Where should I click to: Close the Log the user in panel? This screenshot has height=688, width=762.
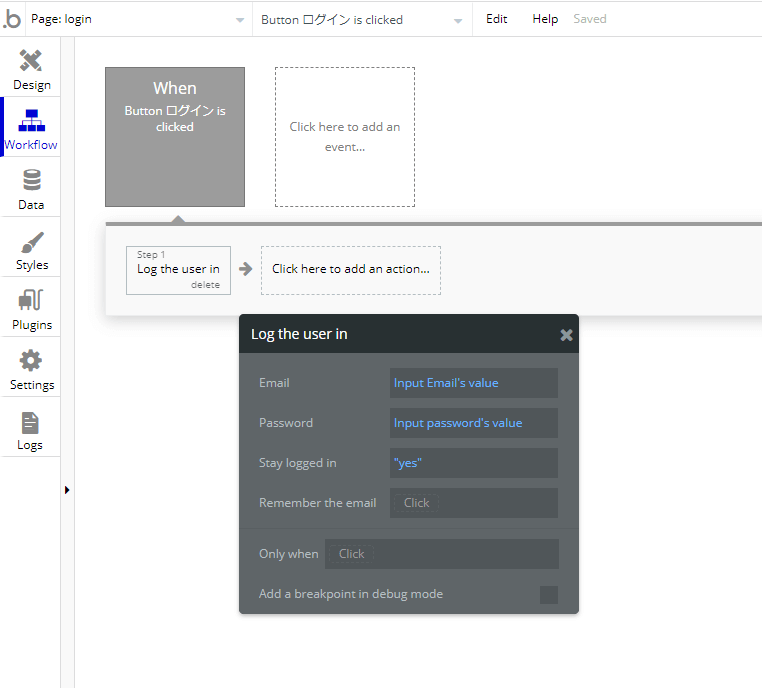point(566,335)
